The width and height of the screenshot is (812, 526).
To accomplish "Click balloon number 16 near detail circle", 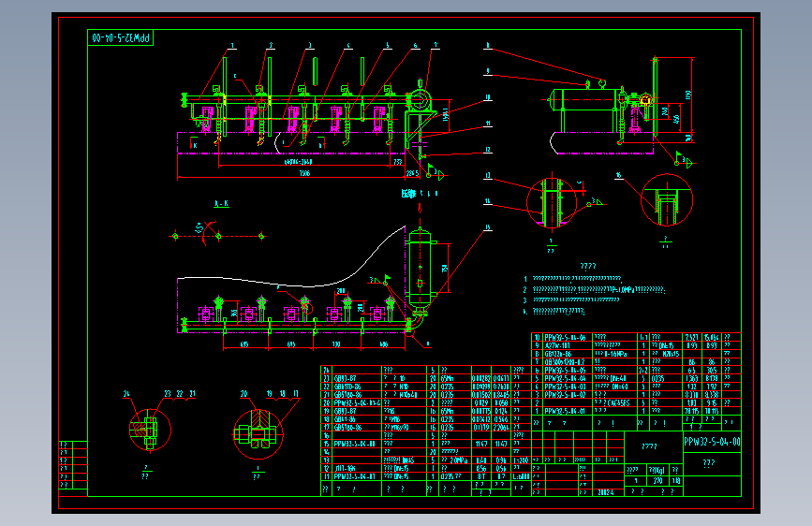I will (x=618, y=175).
